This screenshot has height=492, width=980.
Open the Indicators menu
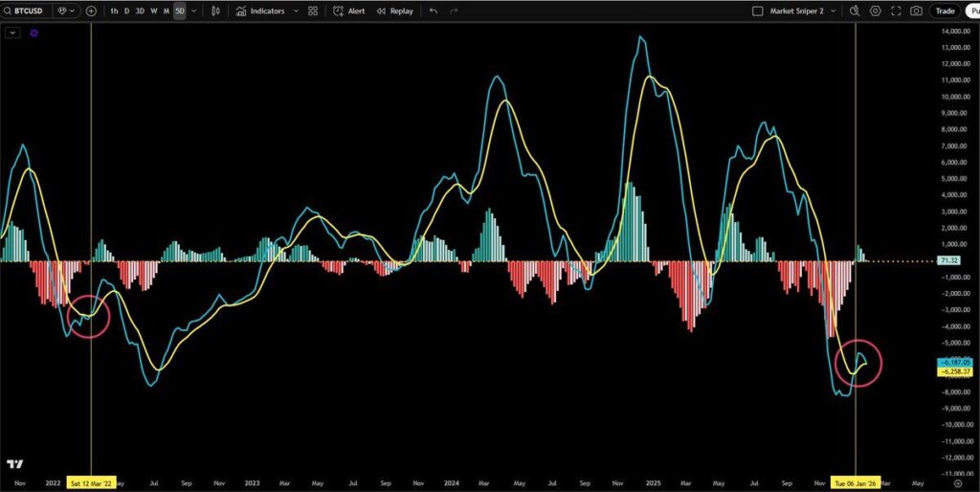(260, 11)
